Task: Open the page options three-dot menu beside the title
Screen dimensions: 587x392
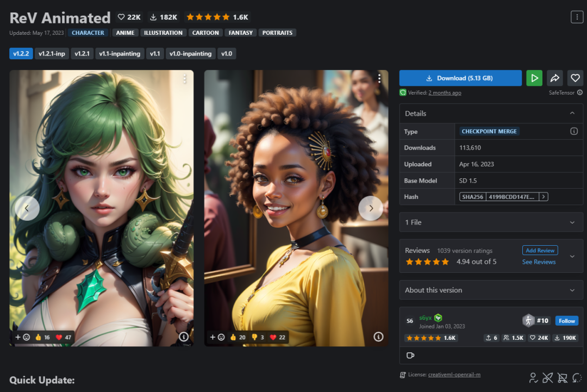Action: coord(577,17)
